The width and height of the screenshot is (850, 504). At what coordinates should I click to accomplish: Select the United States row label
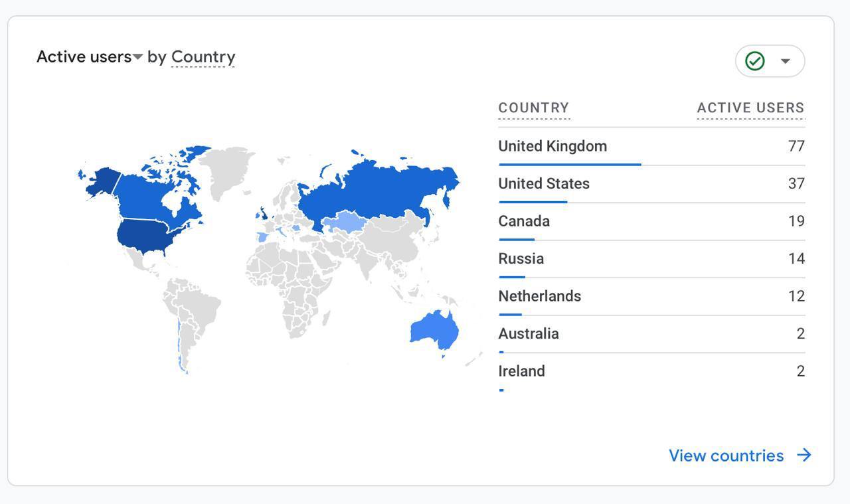click(x=544, y=184)
